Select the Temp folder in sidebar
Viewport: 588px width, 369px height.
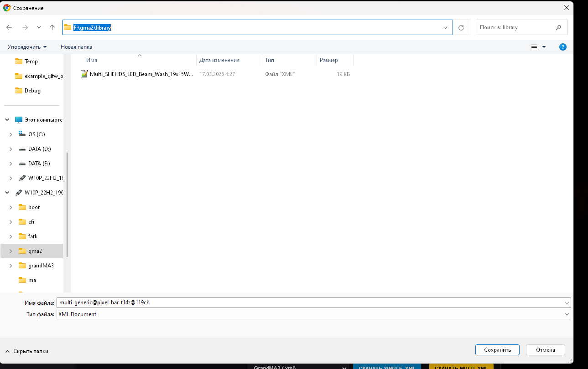[32, 61]
